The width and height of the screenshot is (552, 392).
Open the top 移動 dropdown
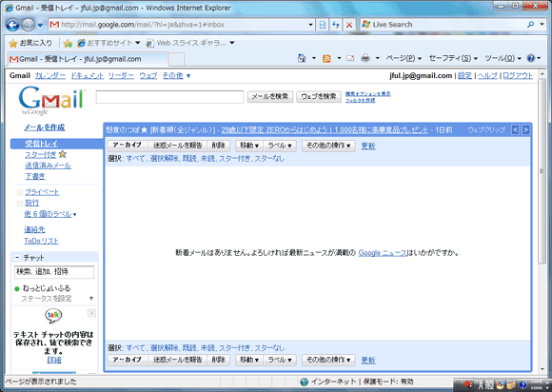249,146
